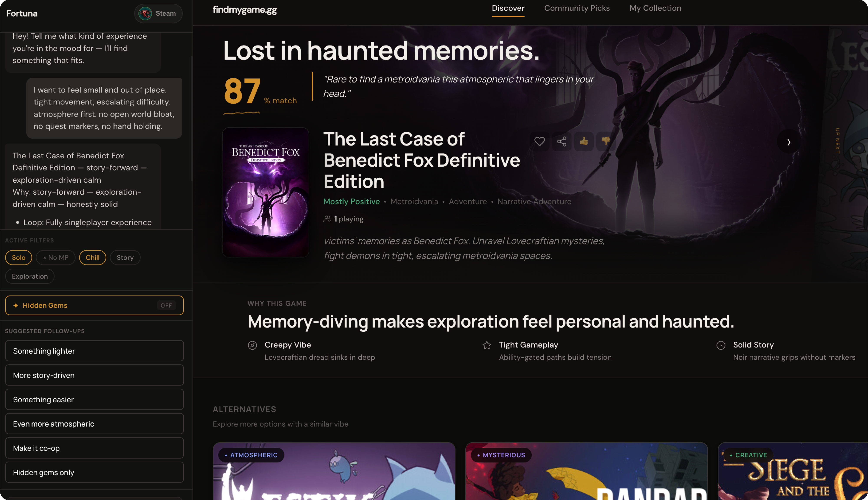
Task: Click the thumbs down icon
Action: 606,141
